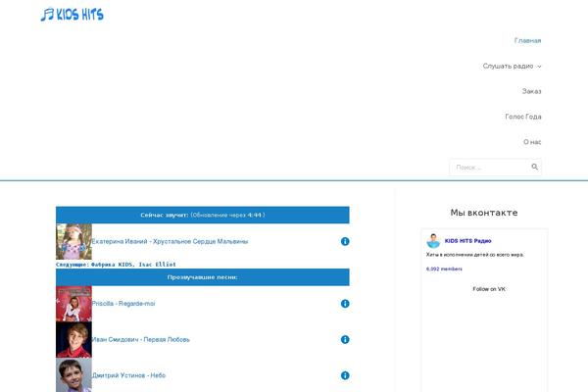Open Иван Смидович cover thumbnail

point(73,339)
